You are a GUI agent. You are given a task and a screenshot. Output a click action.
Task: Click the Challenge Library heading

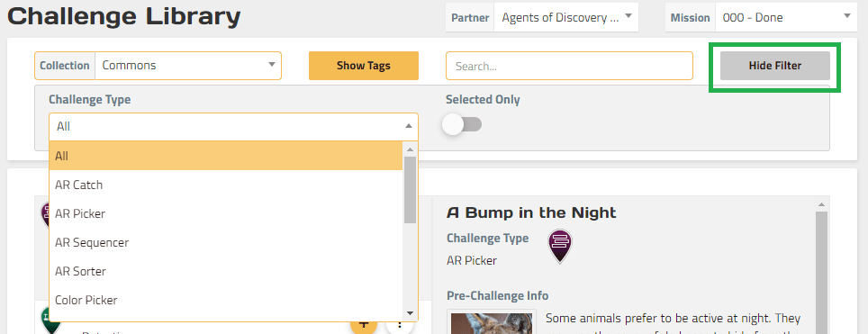(x=124, y=17)
